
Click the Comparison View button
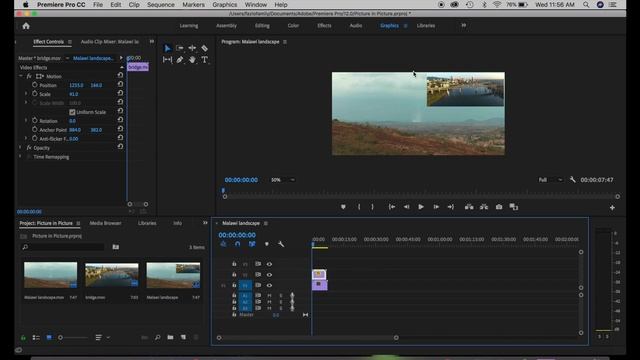513,207
